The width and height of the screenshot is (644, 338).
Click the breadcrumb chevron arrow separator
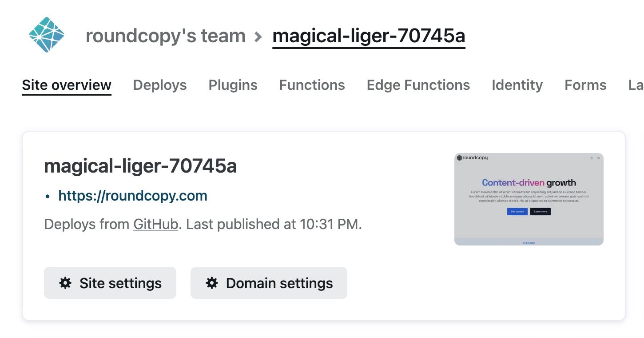[x=258, y=37]
